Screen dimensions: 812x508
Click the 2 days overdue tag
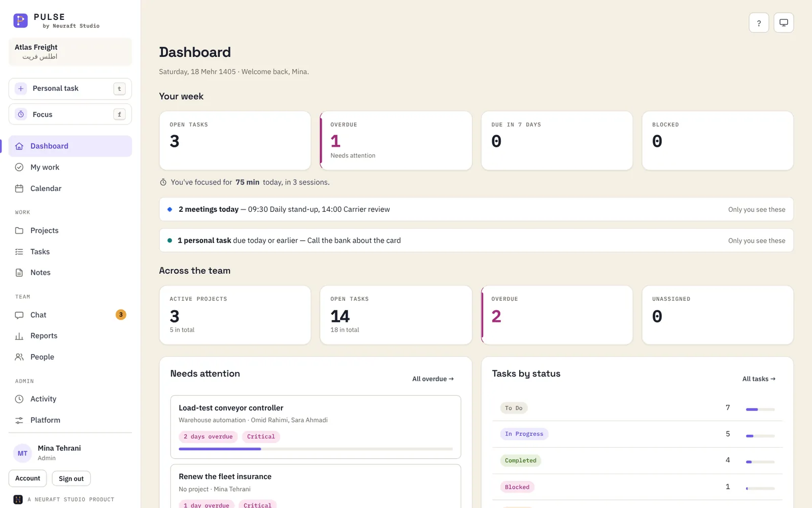coord(208,436)
